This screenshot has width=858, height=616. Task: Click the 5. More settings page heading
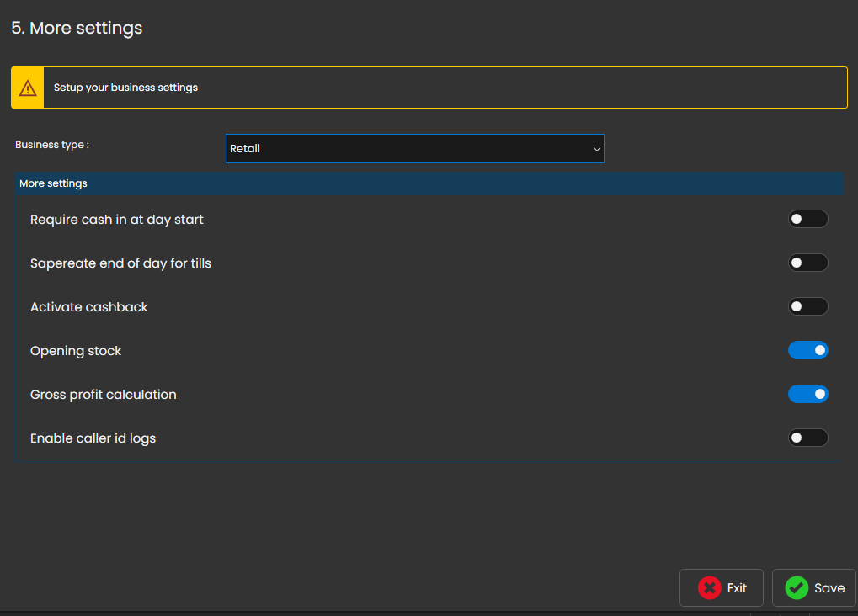77,28
